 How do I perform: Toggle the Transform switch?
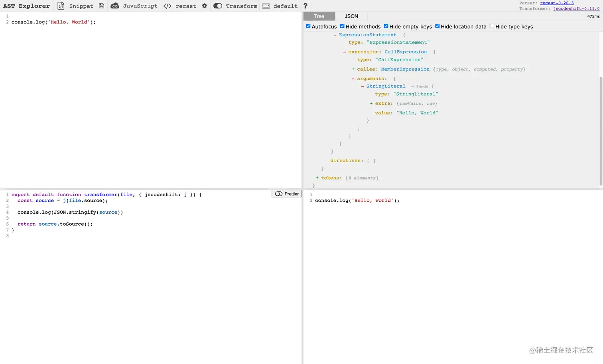click(x=218, y=6)
